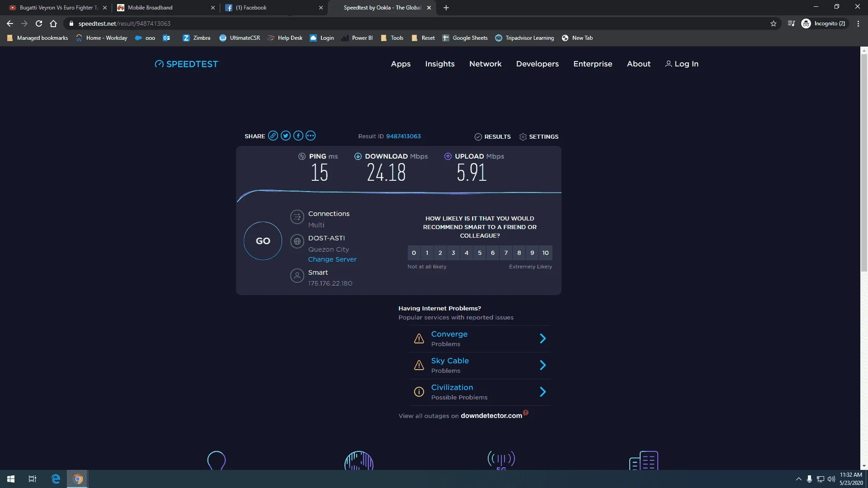This screenshot has width=868, height=488.
Task: Open the About menu
Action: point(638,64)
